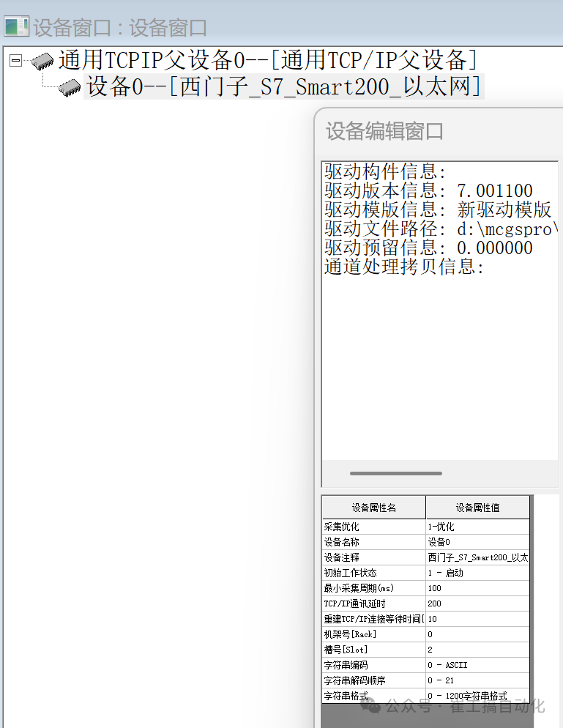Click the chip icon beside 设备0
The width and height of the screenshot is (563, 728).
click(70, 88)
